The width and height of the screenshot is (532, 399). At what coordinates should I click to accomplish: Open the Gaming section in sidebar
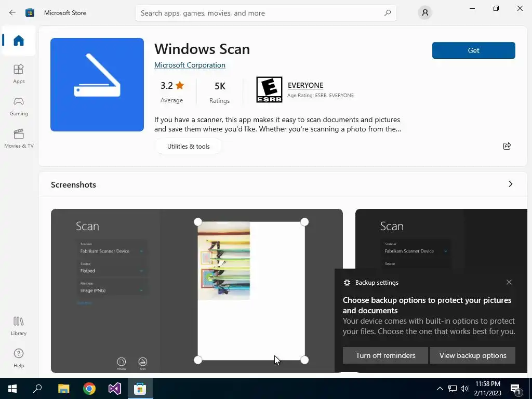(19, 106)
